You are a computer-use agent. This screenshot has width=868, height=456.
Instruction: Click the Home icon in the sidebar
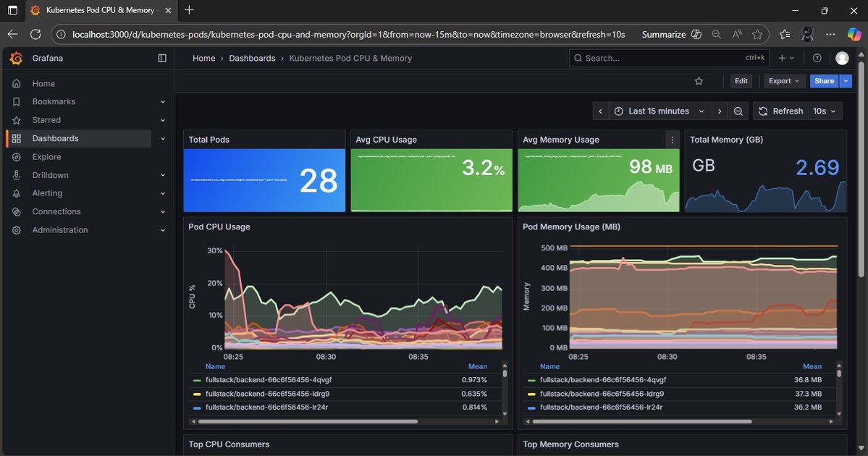(17, 83)
